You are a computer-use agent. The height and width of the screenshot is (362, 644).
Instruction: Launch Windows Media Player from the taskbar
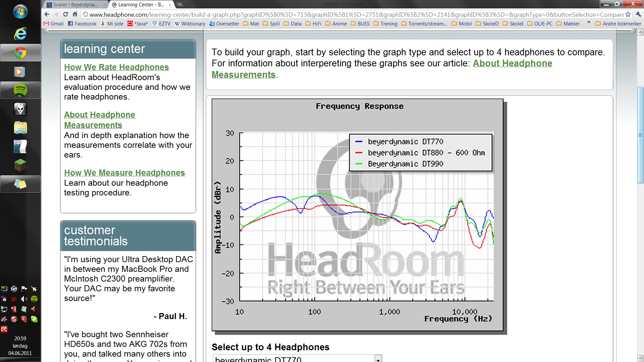(19, 72)
